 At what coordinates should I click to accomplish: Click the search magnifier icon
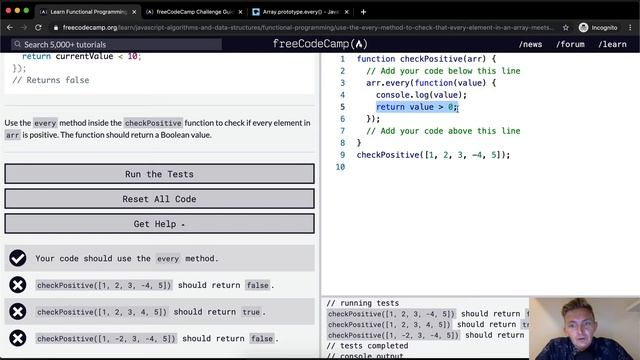point(17,44)
